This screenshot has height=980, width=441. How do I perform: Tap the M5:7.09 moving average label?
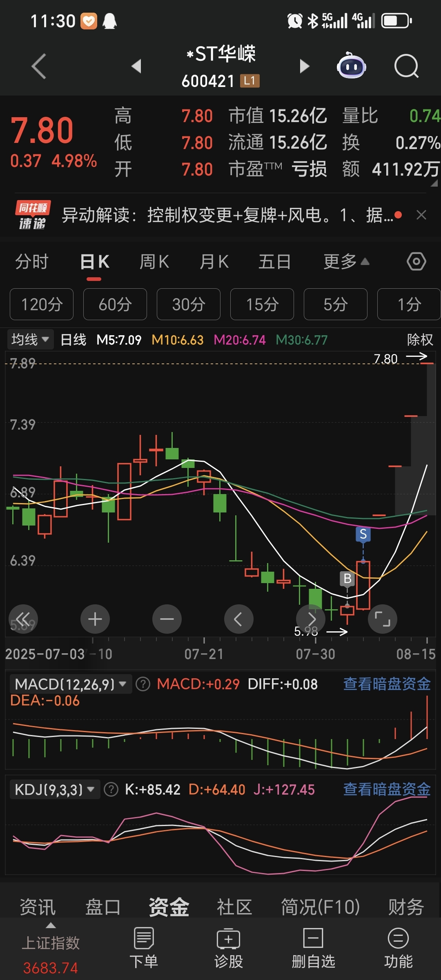(x=119, y=340)
